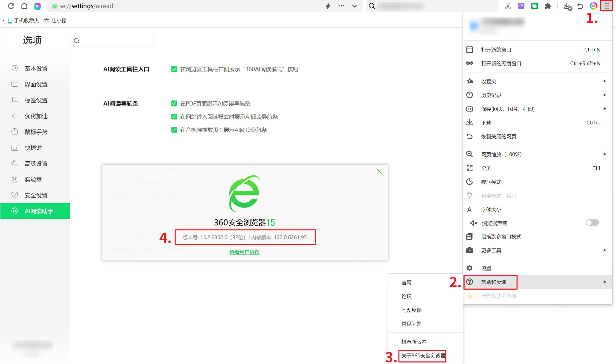Viewport: 616px width, 364px height.
Task: Expand the 收藏夹 submenu arrow
Action: pos(604,81)
